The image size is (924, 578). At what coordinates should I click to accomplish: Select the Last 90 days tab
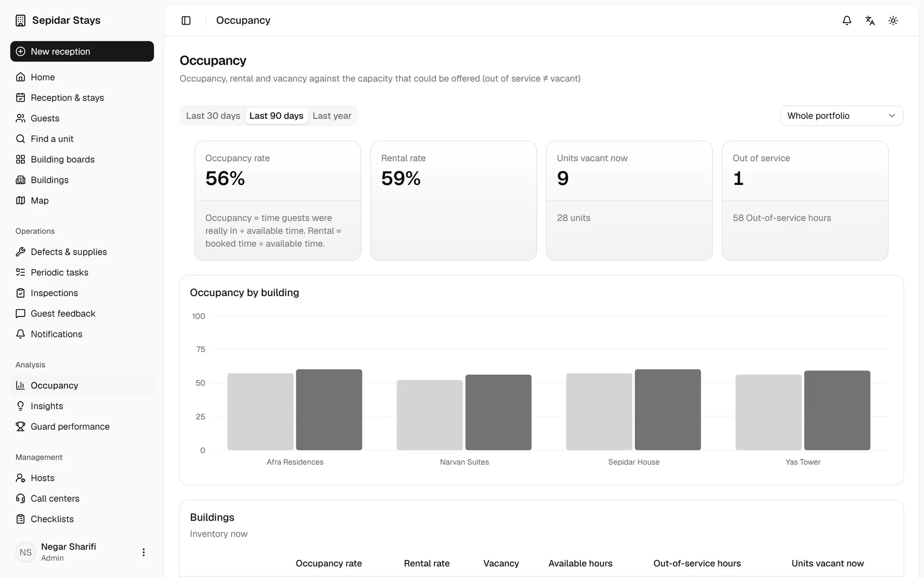pos(276,116)
